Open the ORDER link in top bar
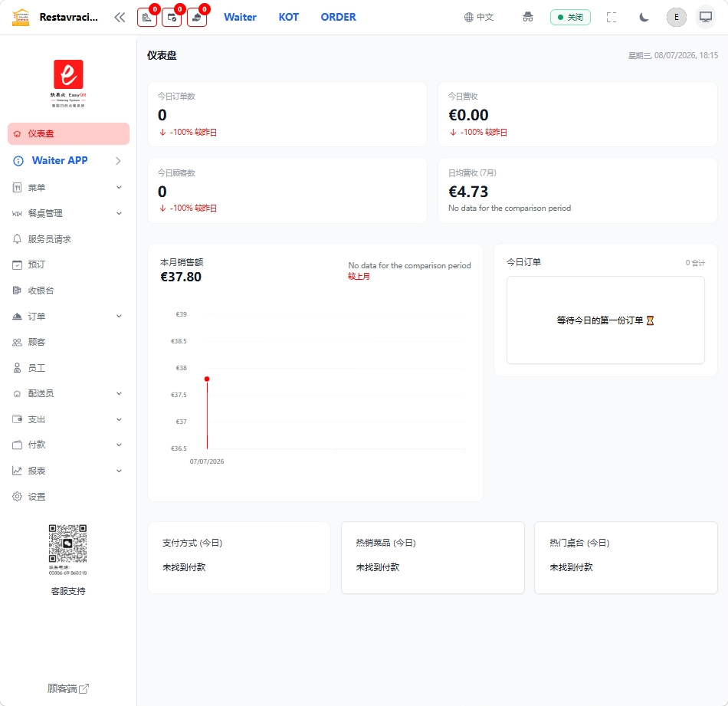The image size is (728, 706). tap(338, 17)
